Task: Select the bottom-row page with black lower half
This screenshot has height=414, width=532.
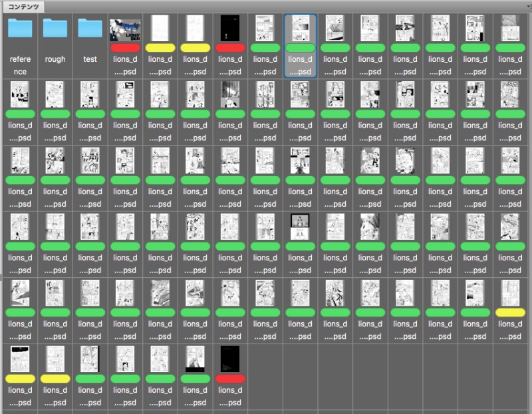Action: pyautogui.click(x=195, y=359)
